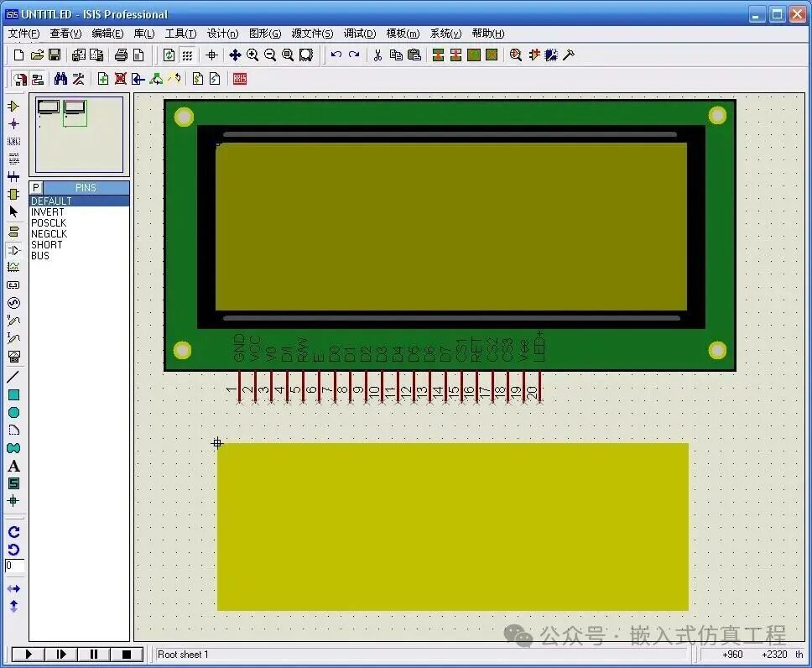This screenshot has width=812, height=668.
Task: Open the 工具(T) menu
Action: pyautogui.click(x=180, y=34)
